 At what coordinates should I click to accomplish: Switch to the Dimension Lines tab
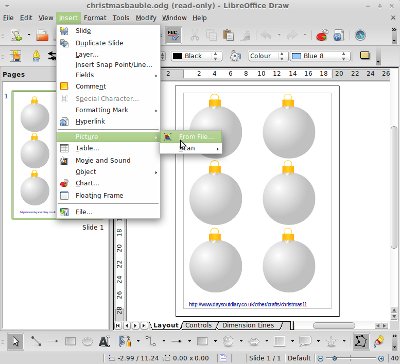[x=248, y=325]
